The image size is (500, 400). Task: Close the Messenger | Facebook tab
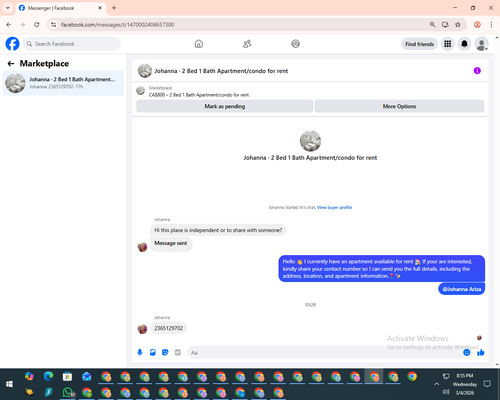(100, 8)
